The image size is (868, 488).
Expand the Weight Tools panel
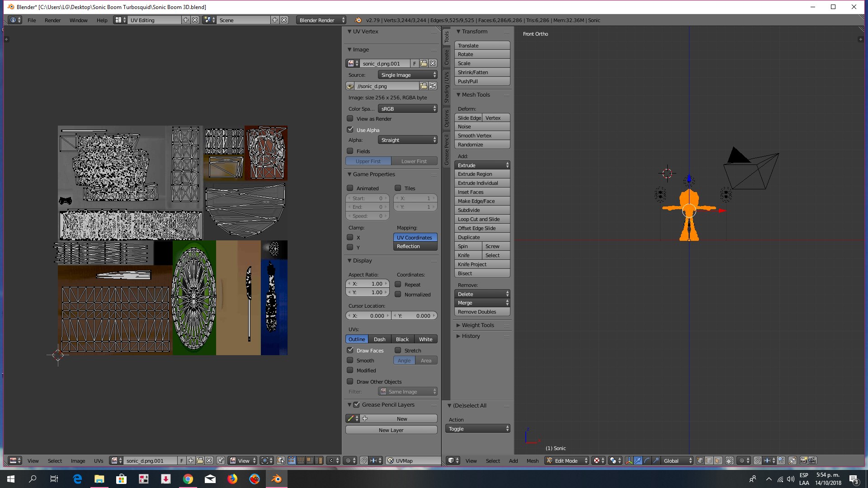pos(478,325)
